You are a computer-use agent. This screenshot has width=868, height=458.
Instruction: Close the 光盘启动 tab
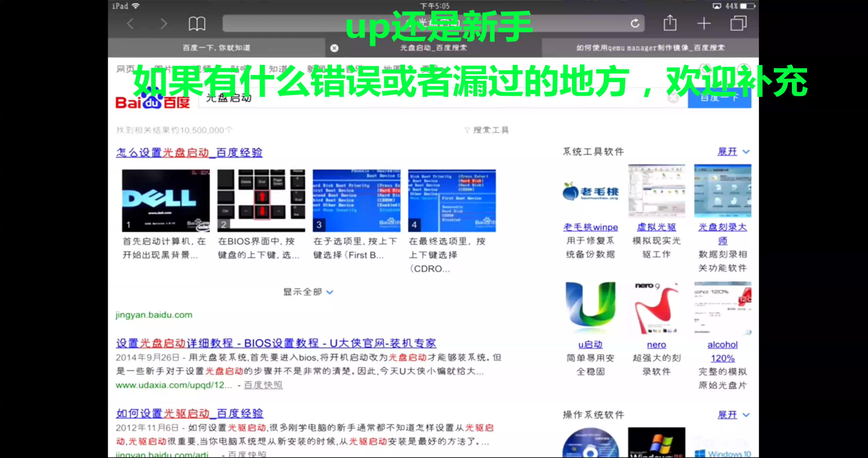[x=334, y=48]
